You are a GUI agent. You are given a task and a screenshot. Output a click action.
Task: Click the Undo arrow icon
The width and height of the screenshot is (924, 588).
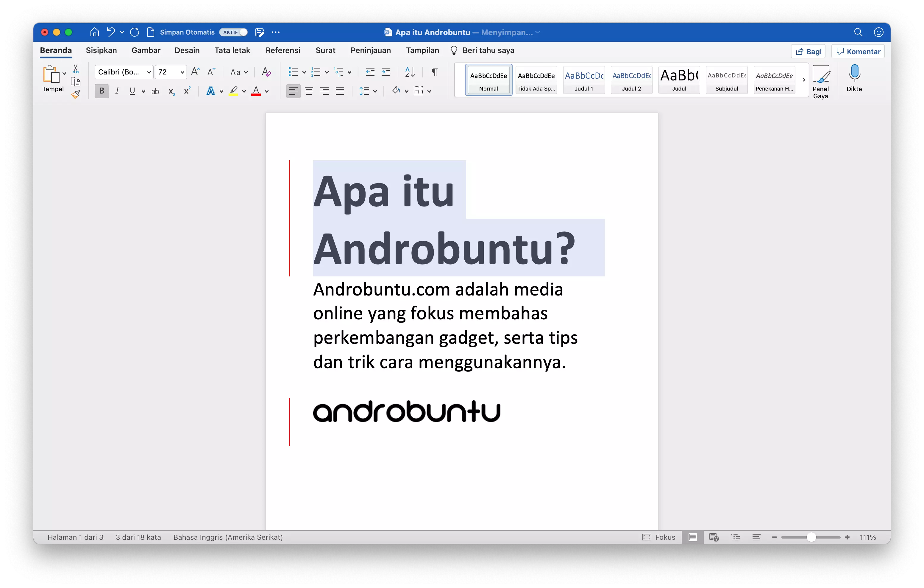point(111,32)
